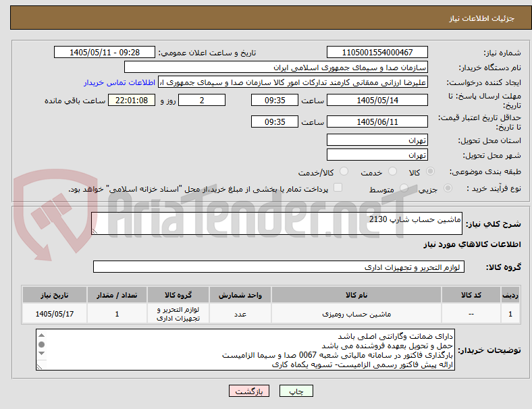
Task: Click the لوازم التحریر و تجهیزات اداری table cell
Action: coord(178,314)
